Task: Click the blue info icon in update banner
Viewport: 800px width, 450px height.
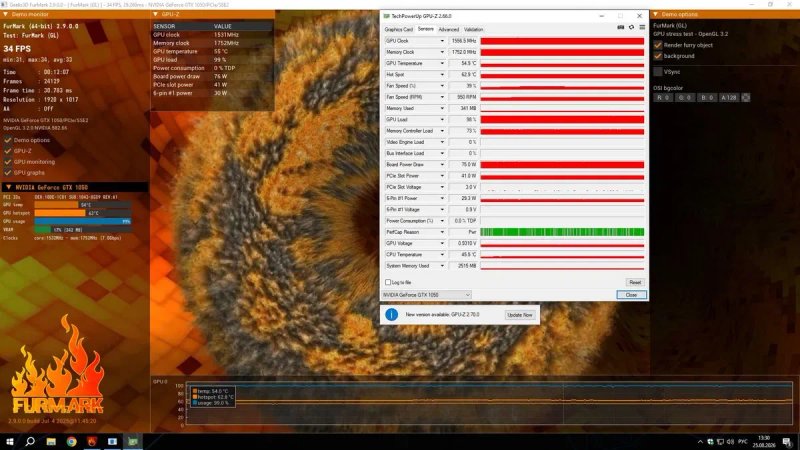Action: click(x=391, y=314)
